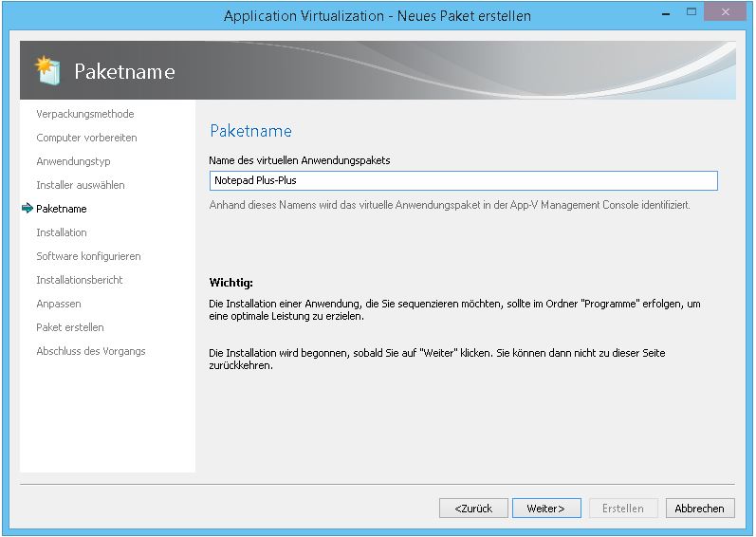The image size is (756, 537).
Task: Click the label Name des virtuellen Anwendungspakets
Action: tap(300, 160)
